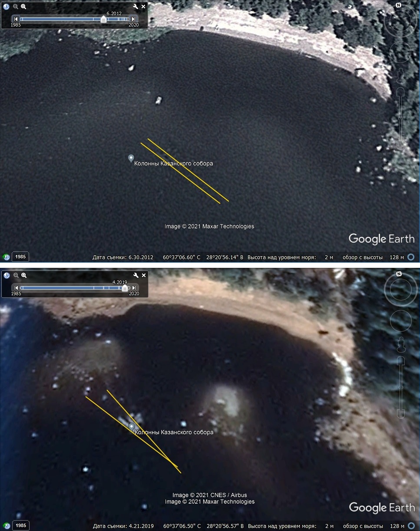The image size is (420, 531).
Task: Step to next imagery date in 2019 view
Action: (134, 288)
